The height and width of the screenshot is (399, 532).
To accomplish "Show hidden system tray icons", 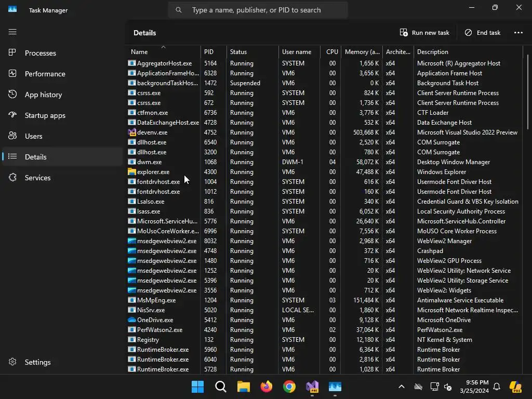I will click(402, 387).
